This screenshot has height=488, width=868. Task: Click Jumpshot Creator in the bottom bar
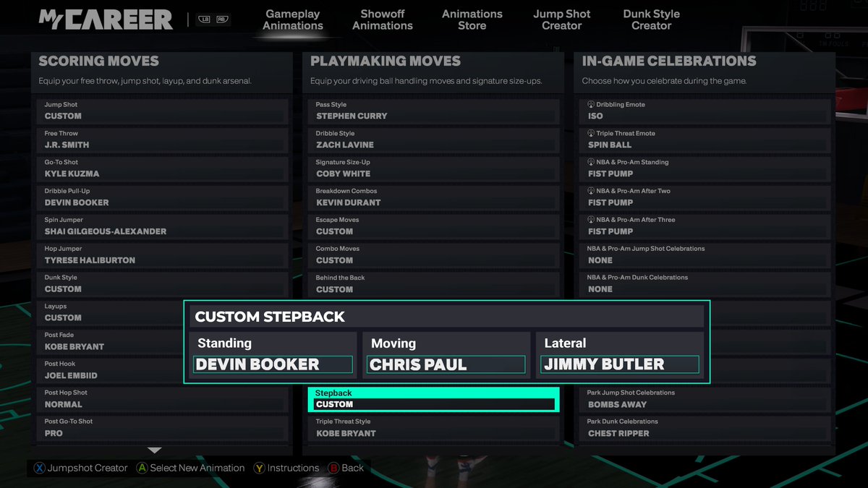(88, 468)
